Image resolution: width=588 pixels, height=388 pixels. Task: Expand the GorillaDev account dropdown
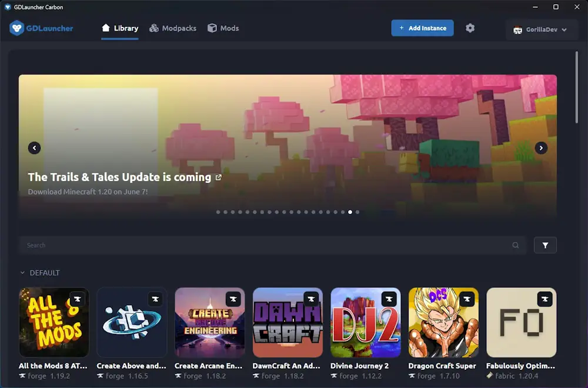[x=541, y=29]
